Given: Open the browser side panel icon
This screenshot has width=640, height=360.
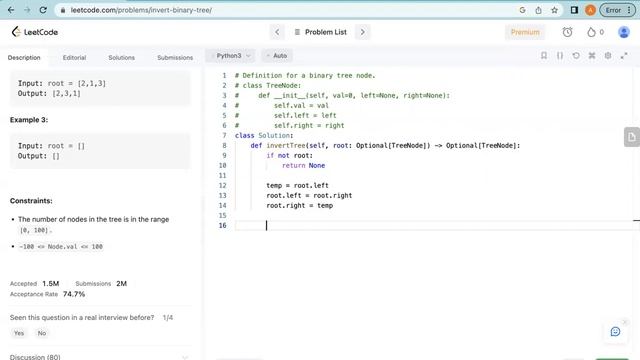Looking at the screenshot, I should [574, 10].
